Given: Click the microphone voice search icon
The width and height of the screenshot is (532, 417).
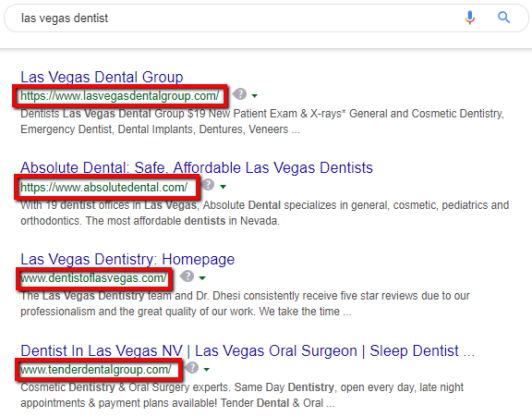Looking at the screenshot, I should point(470,18).
